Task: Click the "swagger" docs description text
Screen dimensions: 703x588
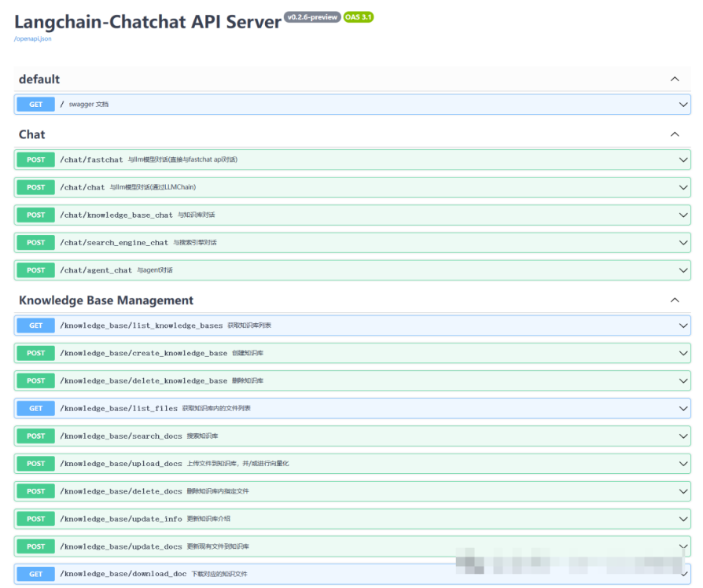Action: point(88,105)
